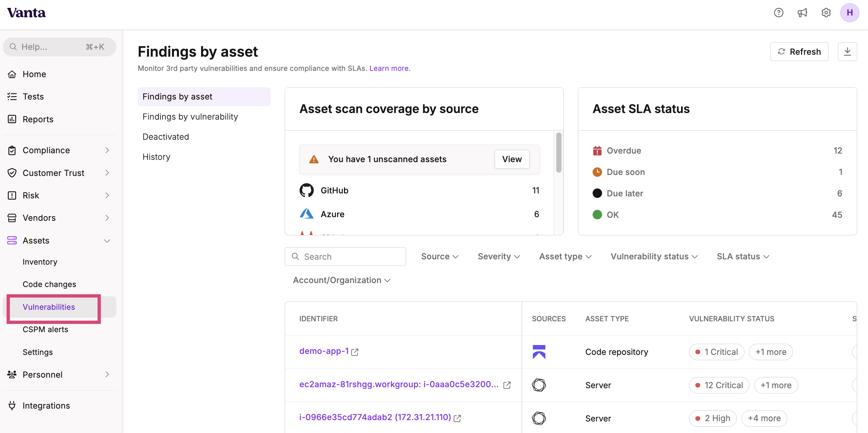Open CSPM alerts in the sidebar
868x433 pixels.
coord(45,330)
